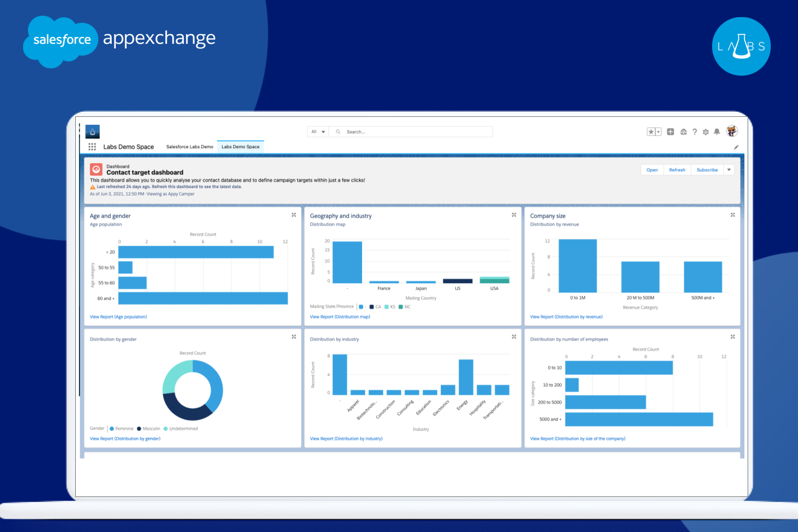The height and width of the screenshot is (532, 798).
Task: Open the App Launcher grid icon
Action: [92, 146]
